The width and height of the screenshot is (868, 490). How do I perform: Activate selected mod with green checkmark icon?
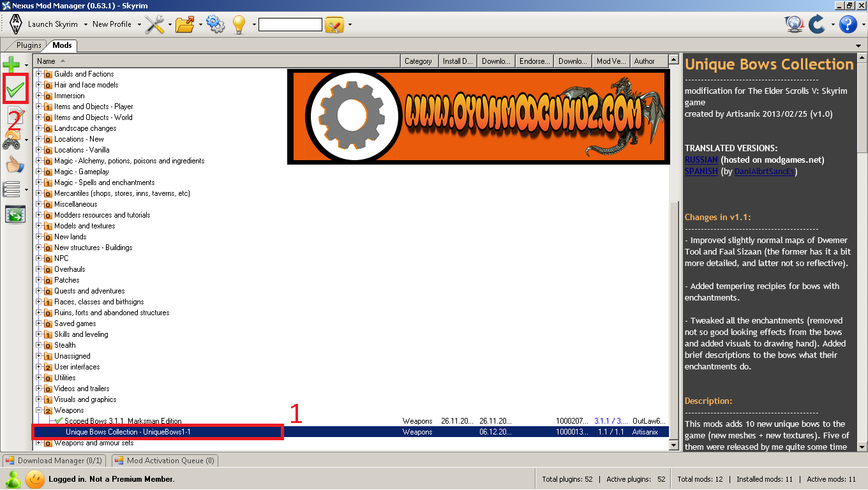coord(15,91)
